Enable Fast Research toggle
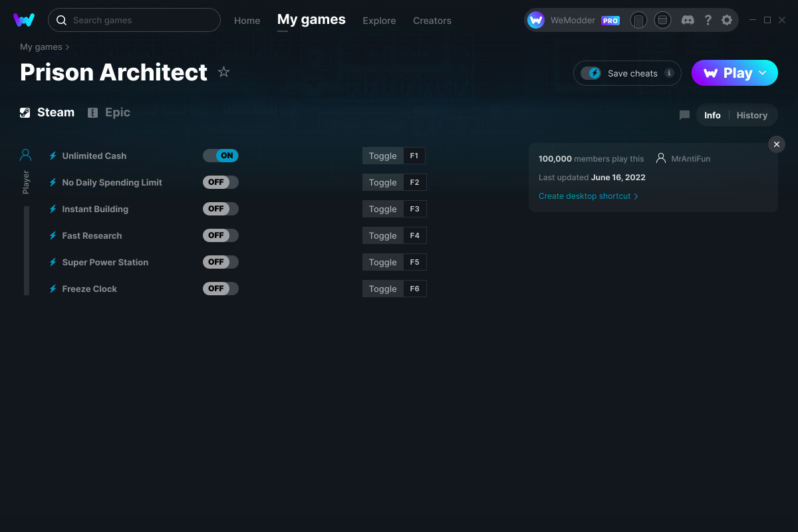This screenshot has width=798, height=532. pos(221,235)
